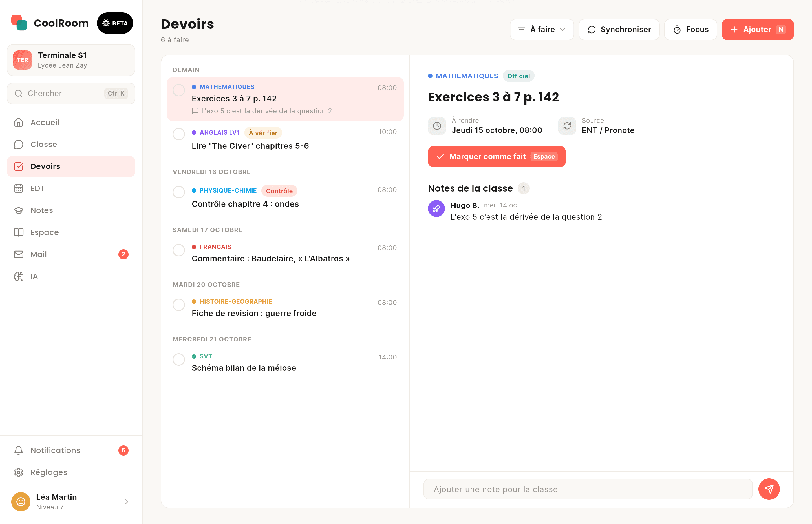Open the Terminale S1 class switcher
This screenshot has height=524, width=812.
pos(71,60)
